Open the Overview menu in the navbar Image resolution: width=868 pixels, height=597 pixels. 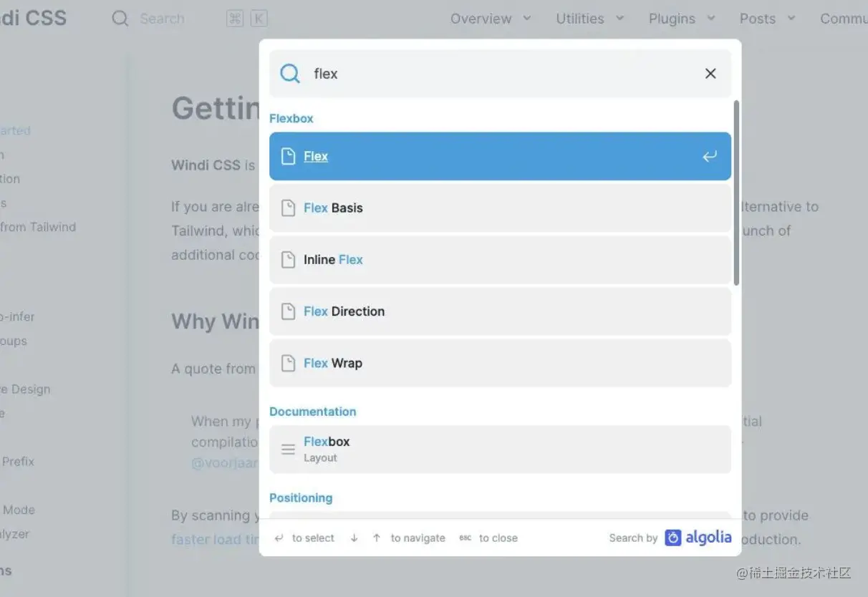(481, 19)
